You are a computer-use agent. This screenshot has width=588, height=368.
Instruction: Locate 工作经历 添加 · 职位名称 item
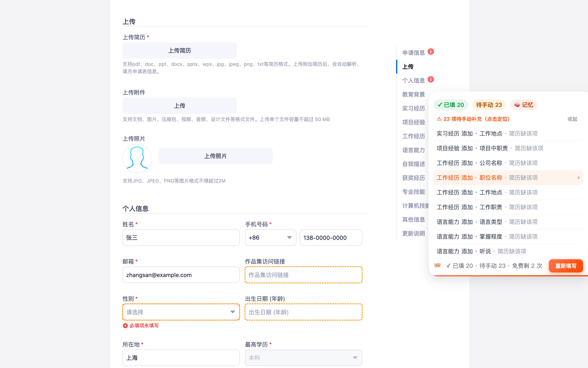point(508,178)
